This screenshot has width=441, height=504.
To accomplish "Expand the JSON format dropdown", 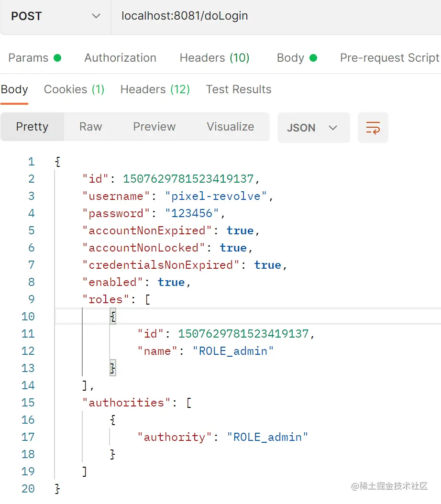I will click(x=313, y=128).
